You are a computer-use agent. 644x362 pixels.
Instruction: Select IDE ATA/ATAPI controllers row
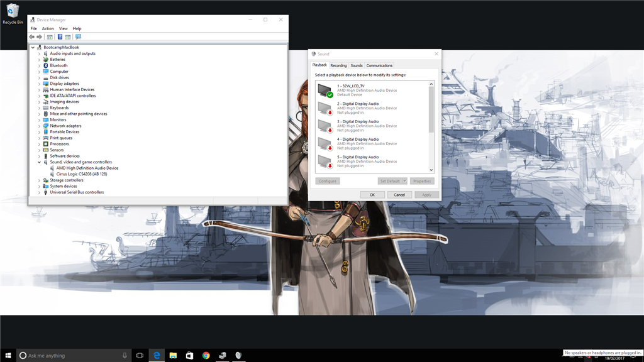[x=73, y=96]
